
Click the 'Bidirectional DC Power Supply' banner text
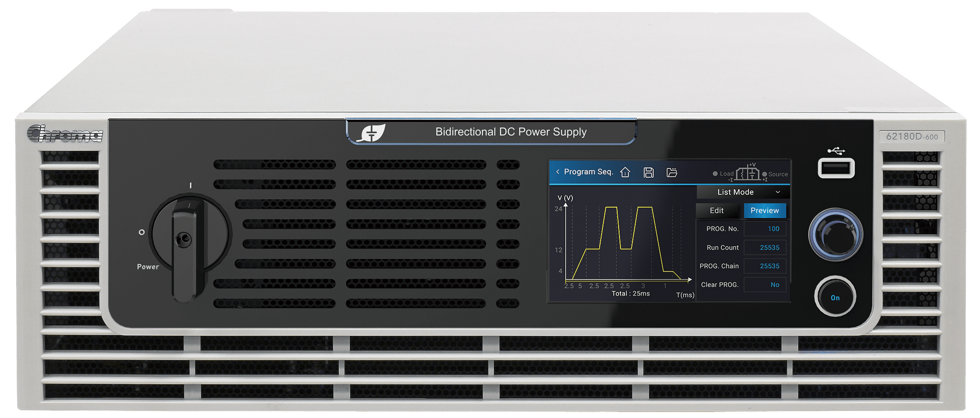(x=511, y=132)
